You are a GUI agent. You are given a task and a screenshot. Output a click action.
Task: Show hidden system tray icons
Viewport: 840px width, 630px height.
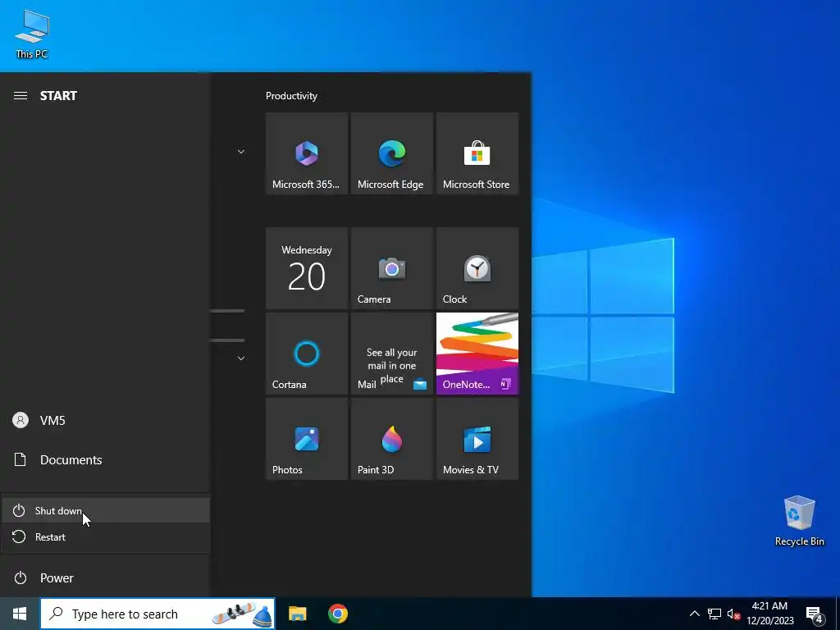694,614
